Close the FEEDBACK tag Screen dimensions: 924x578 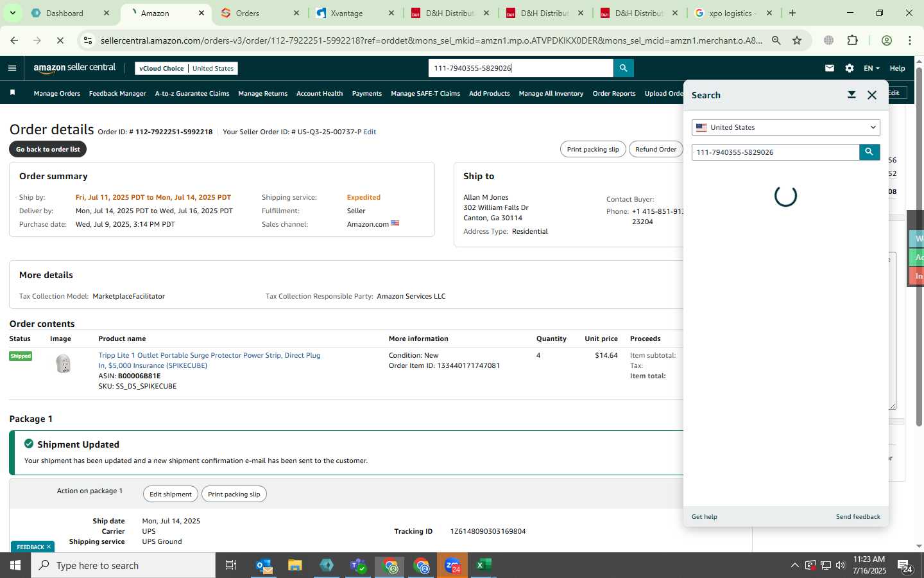coord(49,547)
